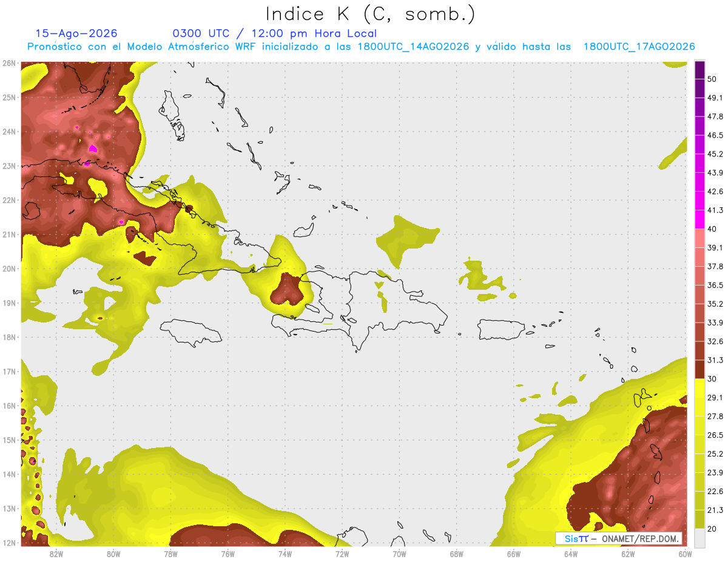Pick the magenta swatch between 40 and 41.3

699,220
